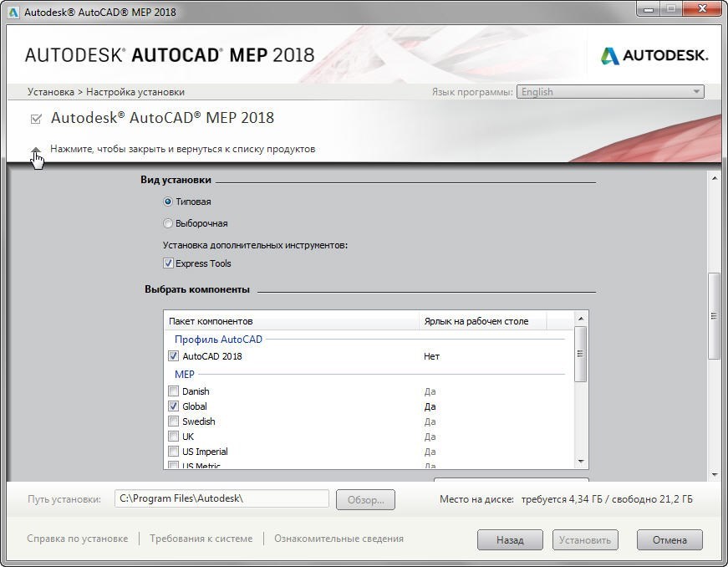Click the main panel scrollbar thumb
The height and width of the screenshot is (567, 728).
point(714,316)
